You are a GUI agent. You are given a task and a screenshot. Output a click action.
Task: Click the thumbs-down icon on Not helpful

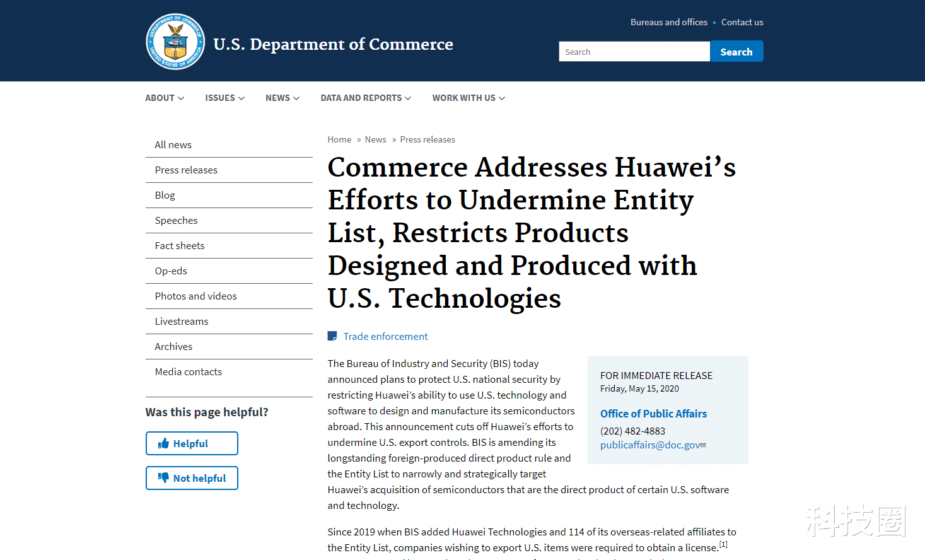pos(163,478)
